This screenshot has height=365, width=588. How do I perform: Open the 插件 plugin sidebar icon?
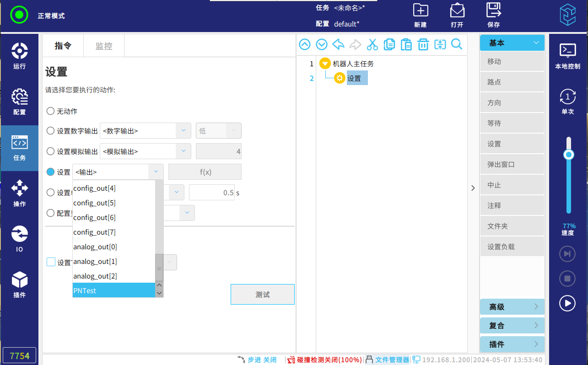point(19,284)
